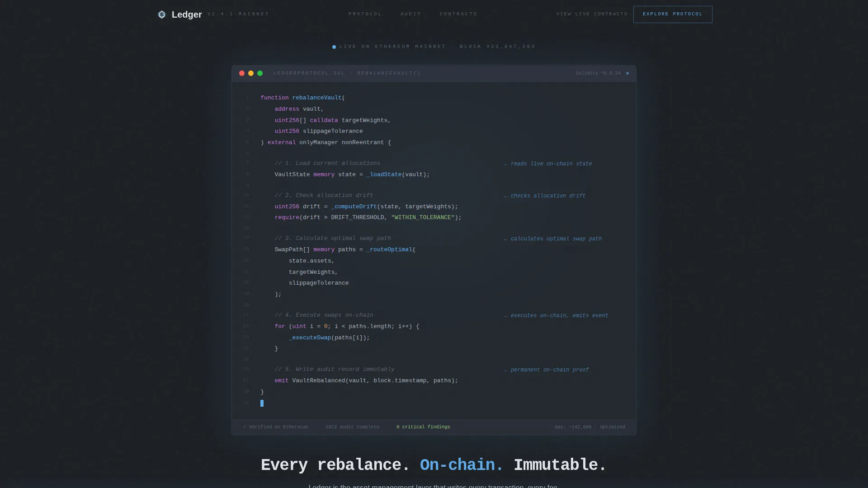This screenshot has width=868, height=488.
Task: Click the V2.4.1-MAINNET version label
Action: [x=238, y=14]
